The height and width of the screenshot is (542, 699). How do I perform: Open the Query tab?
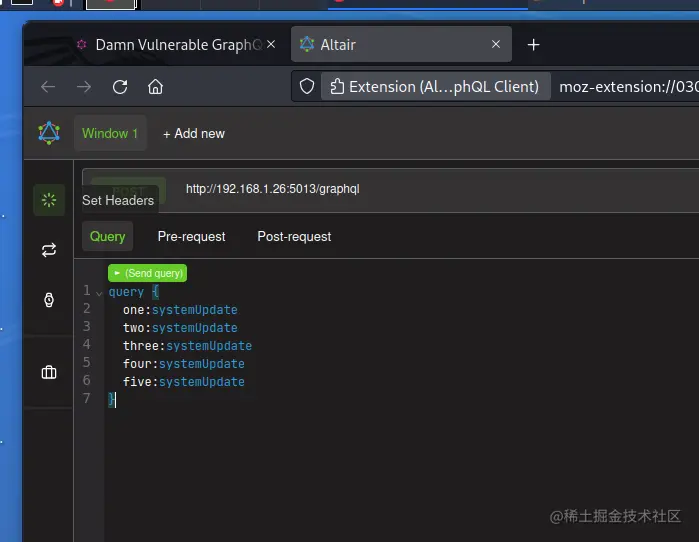[x=107, y=236]
